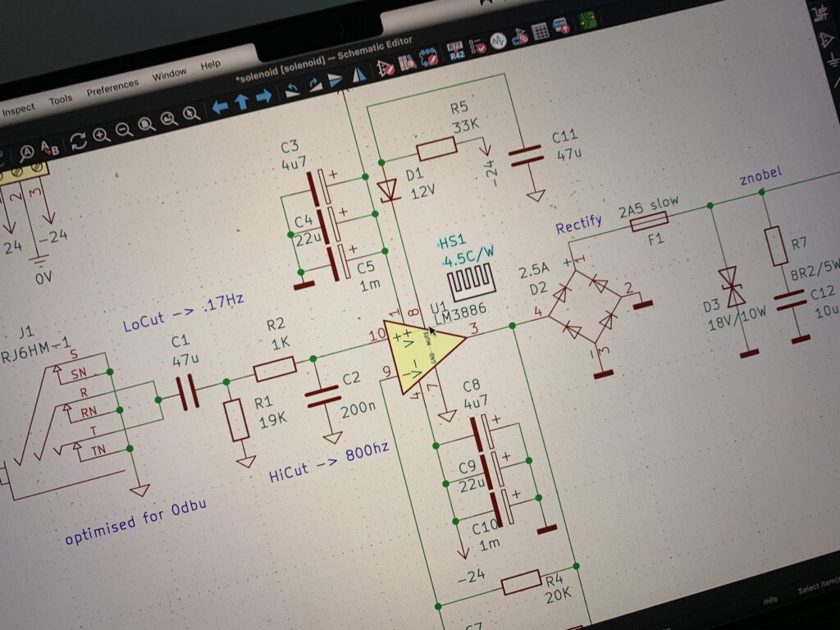
Task: Click the R5 33K resistor symbol
Action: click(436, 148)
